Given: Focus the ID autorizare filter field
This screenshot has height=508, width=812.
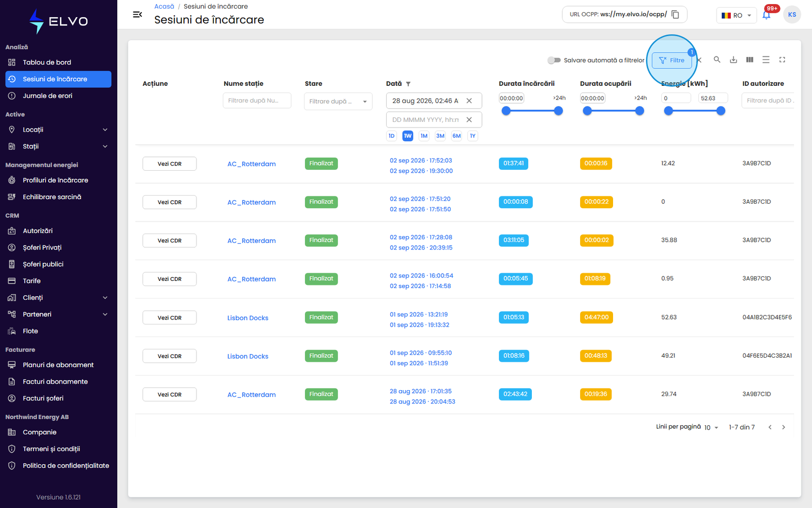Looking at the screenshot, I should pos(768,101).
